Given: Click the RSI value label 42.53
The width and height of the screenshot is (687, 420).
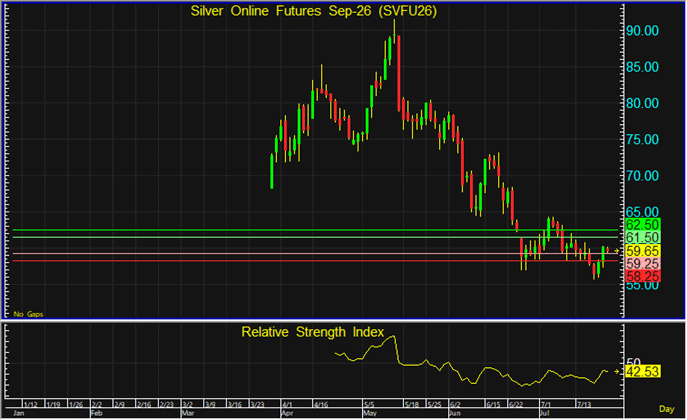Looking at the screenshot, I should click(642, 372).
